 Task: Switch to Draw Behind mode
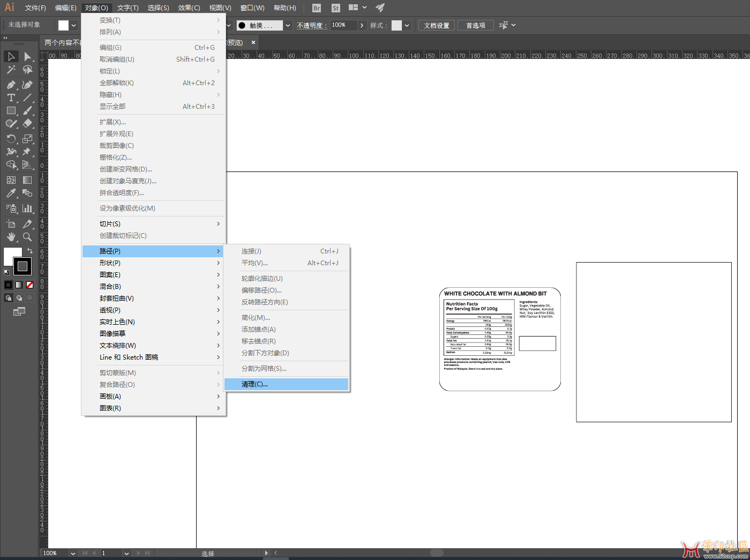point(19,298)
